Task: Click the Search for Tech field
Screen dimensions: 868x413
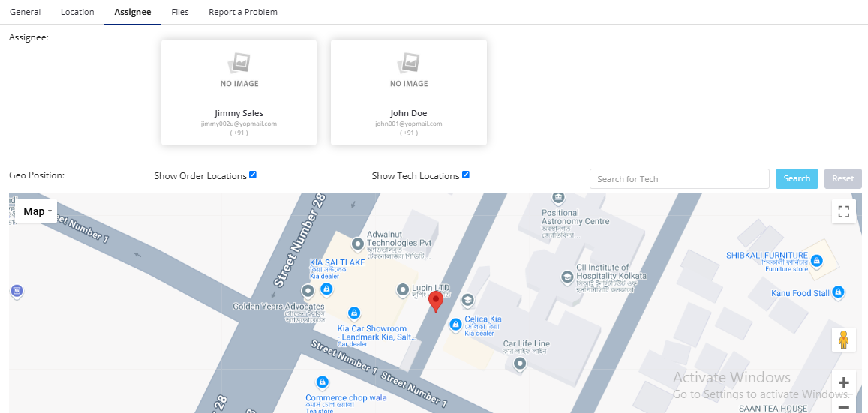Action: coord(680,179)
